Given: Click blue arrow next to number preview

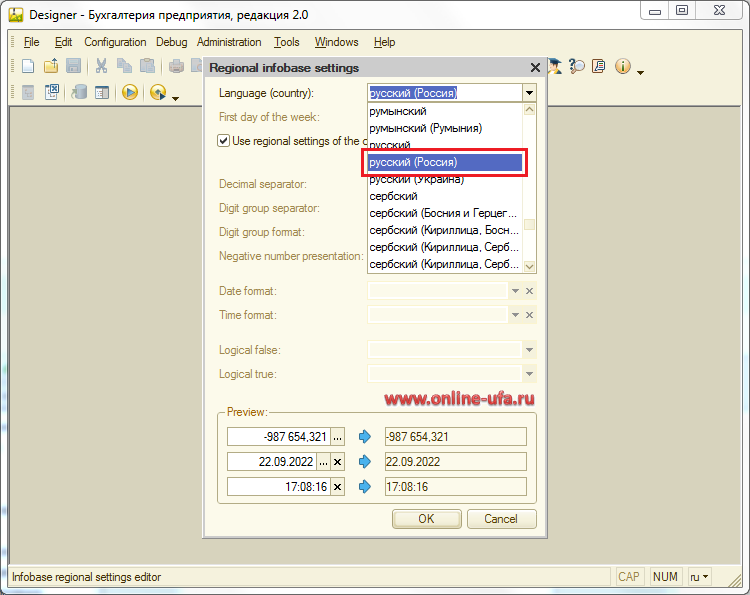Looking at the screenshot, I should pyautogui.click(x=365, y=436).
